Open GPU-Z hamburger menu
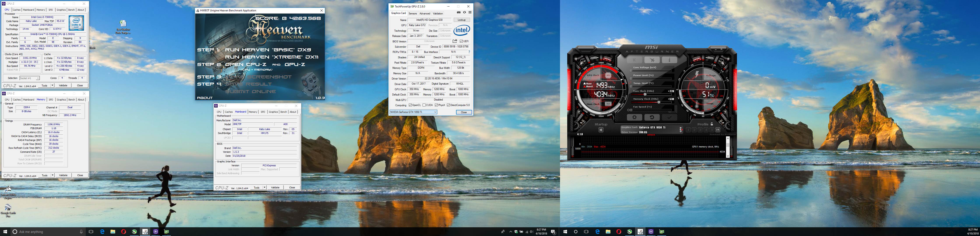 pos(470,12)
